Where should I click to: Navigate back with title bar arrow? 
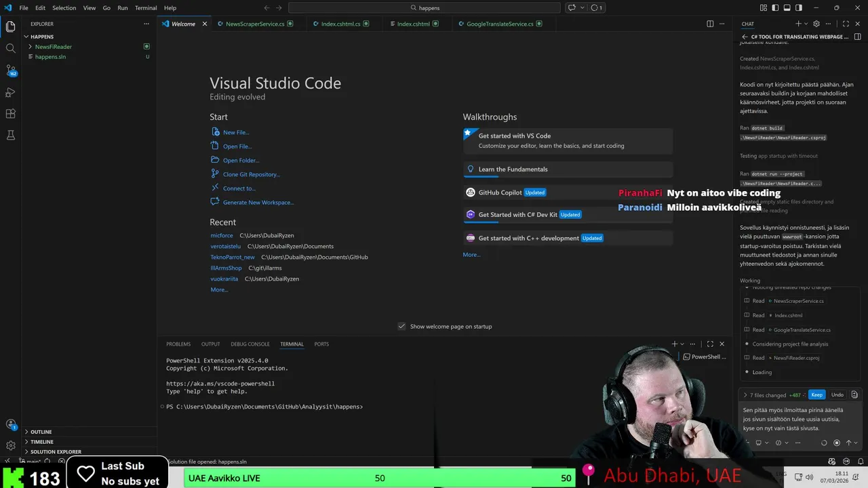[x=267, y=7]
